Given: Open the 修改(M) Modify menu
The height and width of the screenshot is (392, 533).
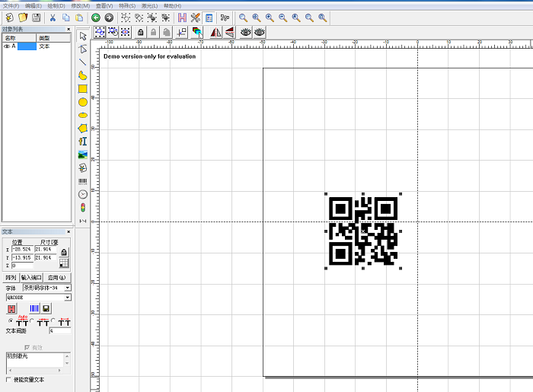Looking at the screenshot, I should click(x=81, y=6).
